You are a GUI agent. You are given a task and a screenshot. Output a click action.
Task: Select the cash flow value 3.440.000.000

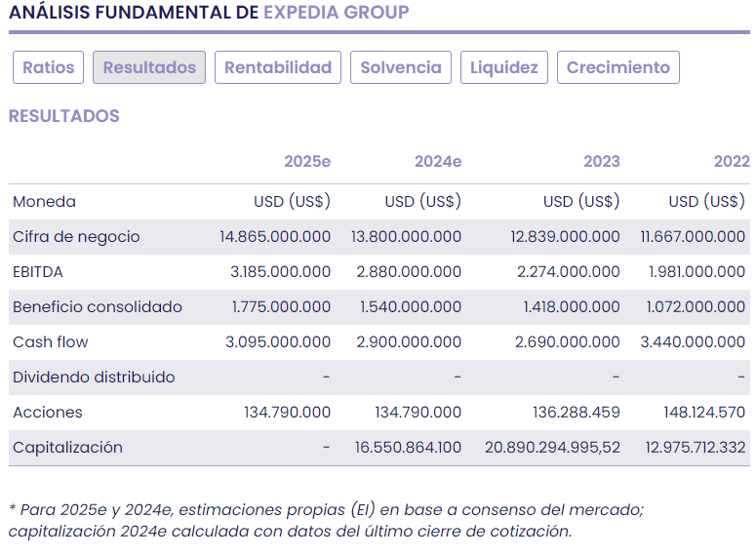click(x=693, y=342)
